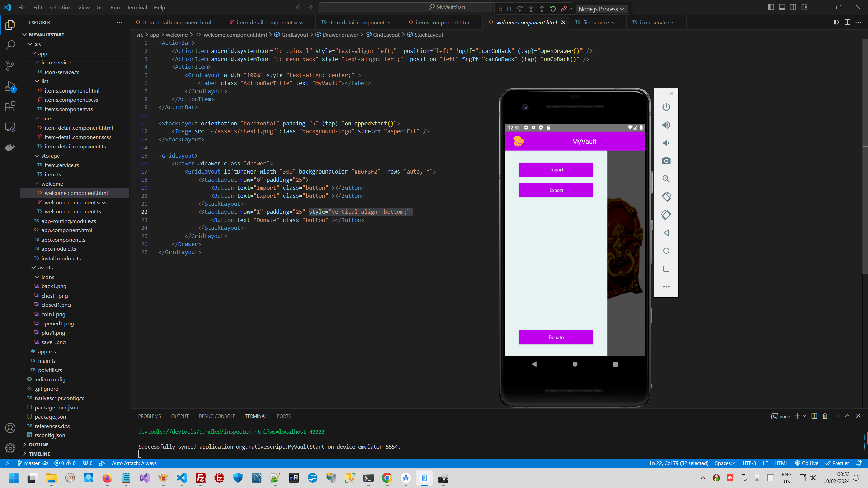Open welcome.component.scss in explorer
Screen dimensions: 868x488
(75, 202)
